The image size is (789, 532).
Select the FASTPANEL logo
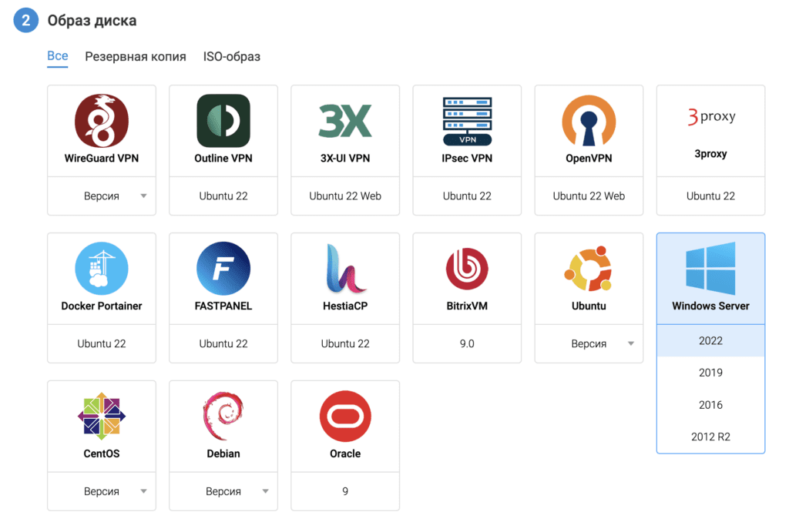coord(223,269)
